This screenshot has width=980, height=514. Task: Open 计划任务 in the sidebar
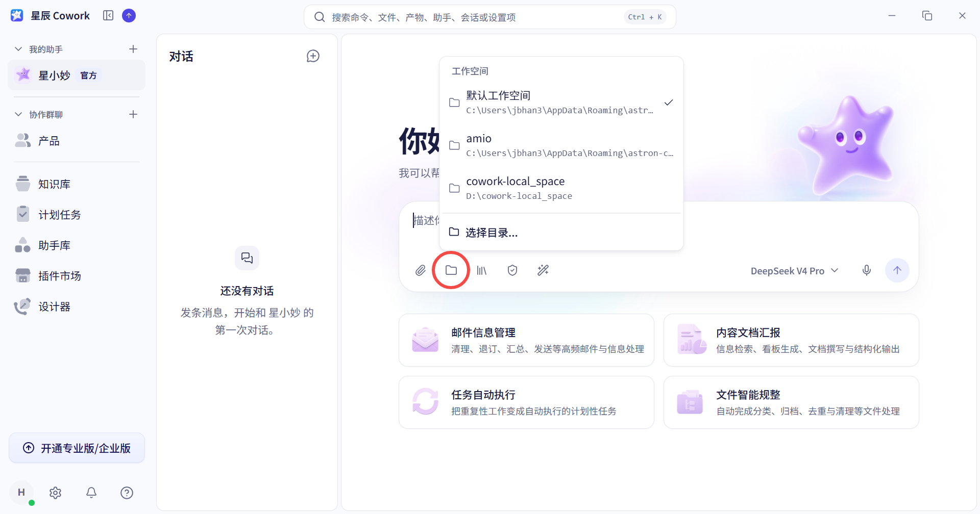(x=77, y=215)
